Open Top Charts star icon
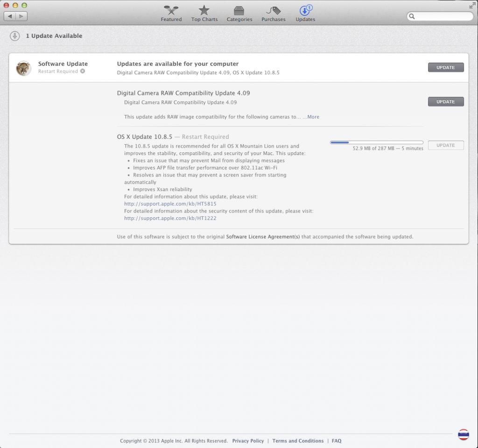 pyautogui.click(x=204, y=11)
